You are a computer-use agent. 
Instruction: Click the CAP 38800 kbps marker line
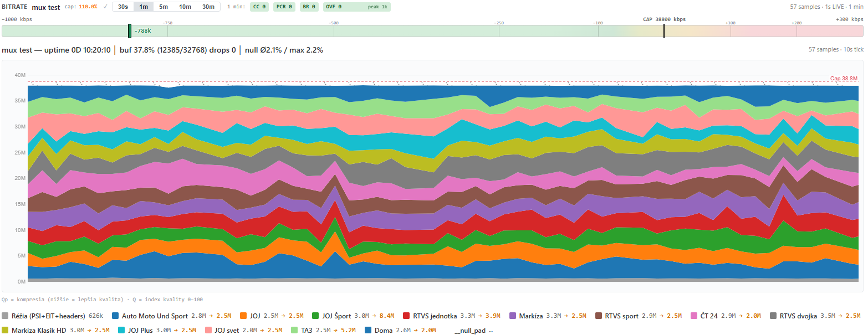663,31
